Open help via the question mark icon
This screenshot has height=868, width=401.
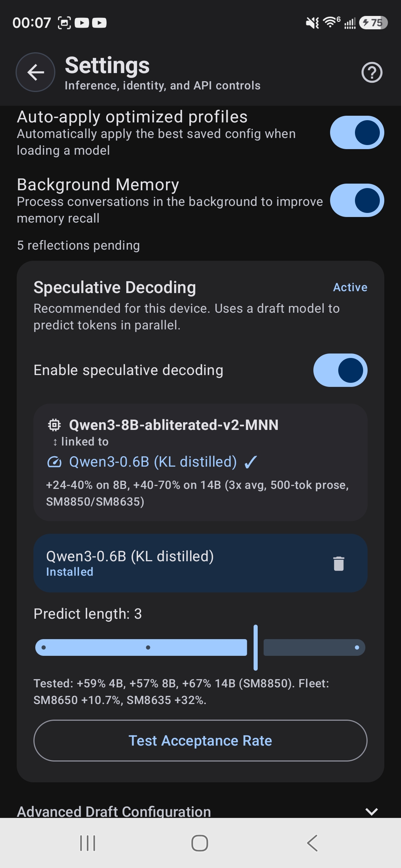372,72
